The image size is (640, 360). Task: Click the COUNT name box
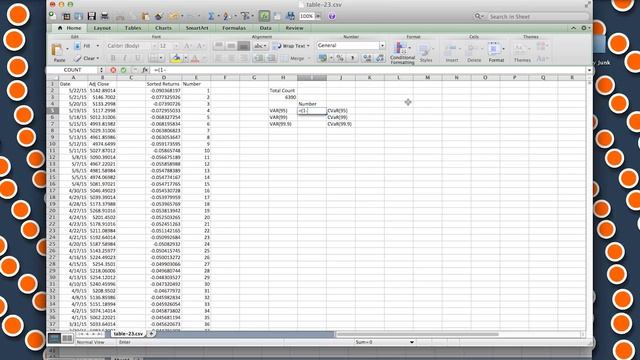(x=73, y=70)
